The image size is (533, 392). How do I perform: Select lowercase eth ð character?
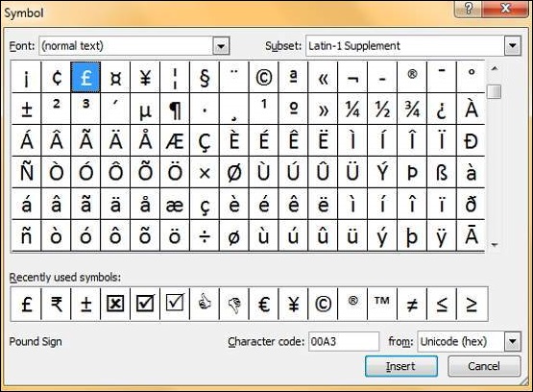click(x=472, y=205)
